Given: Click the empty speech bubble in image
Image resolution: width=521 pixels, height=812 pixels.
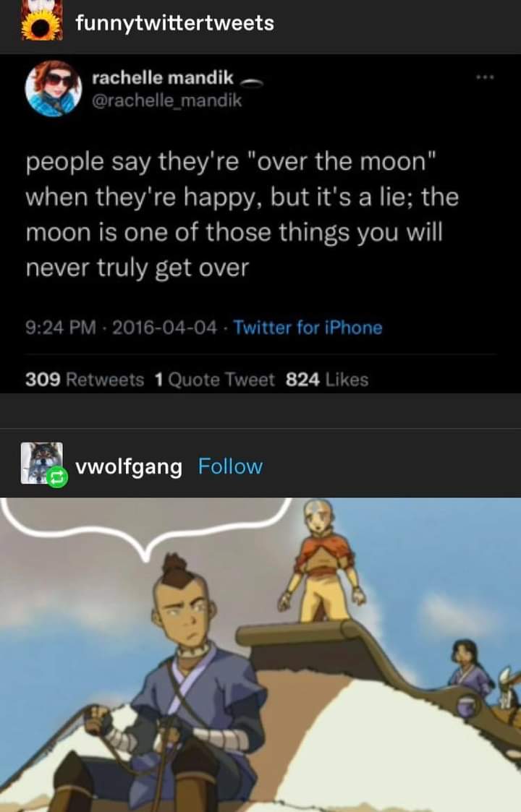Looking at the screenshot, I should [x=145, y=521].
